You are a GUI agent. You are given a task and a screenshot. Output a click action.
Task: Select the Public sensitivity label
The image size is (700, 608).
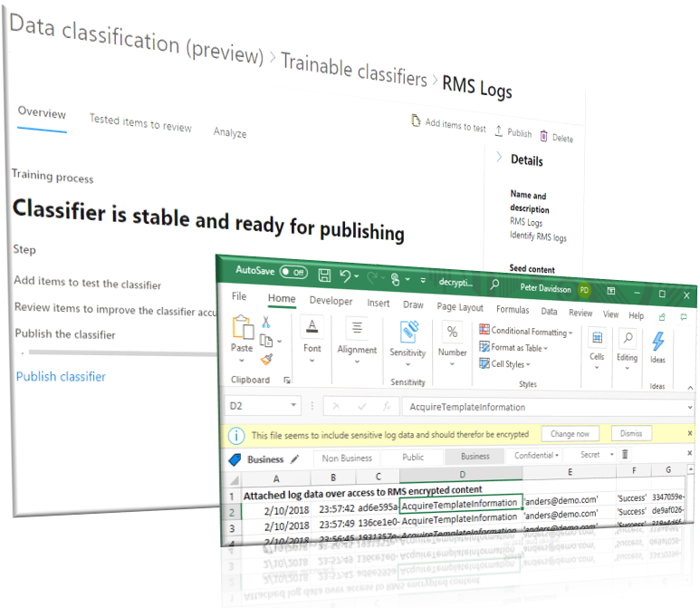click(x=413, y=458)
